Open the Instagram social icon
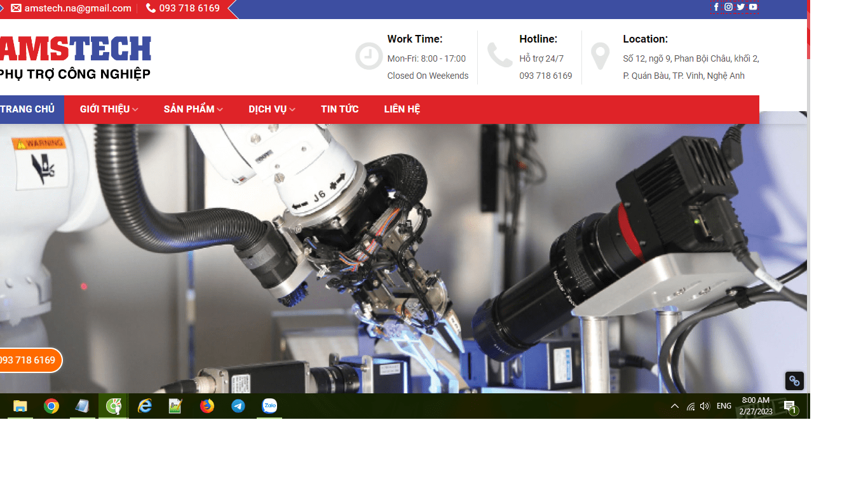Viewport: 868px width, 488px height. pyautogui.click(x=728, y=7)
